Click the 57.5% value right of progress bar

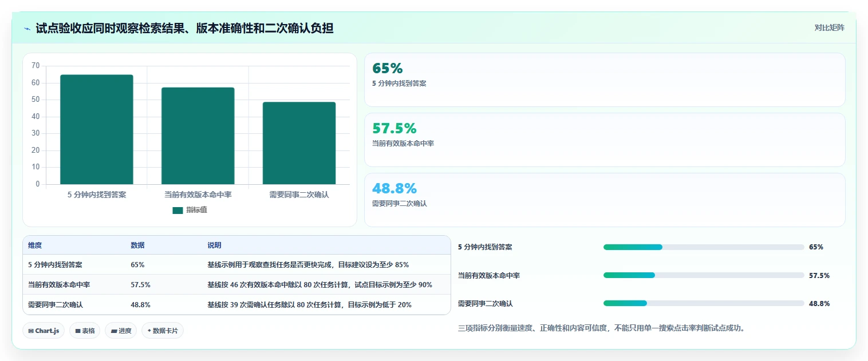click(819, 275)
